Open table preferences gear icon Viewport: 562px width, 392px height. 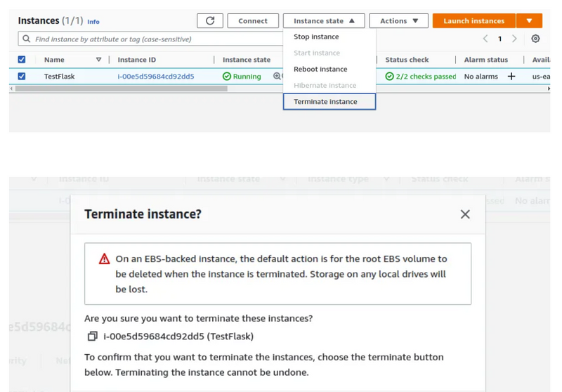[x=535, y=39]
